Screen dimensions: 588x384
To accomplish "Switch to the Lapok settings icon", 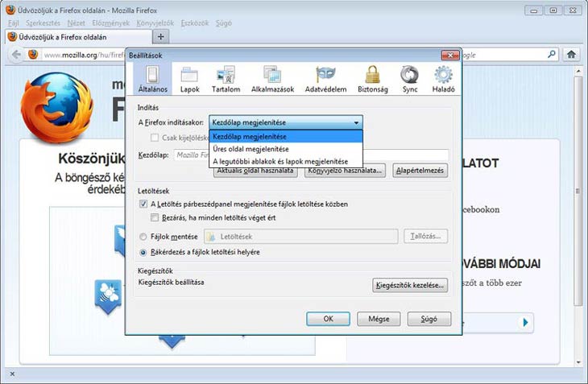I will click(189, 80).
